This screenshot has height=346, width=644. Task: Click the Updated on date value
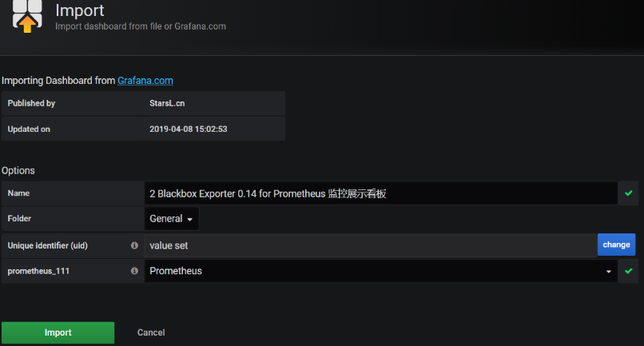point(188,129)
